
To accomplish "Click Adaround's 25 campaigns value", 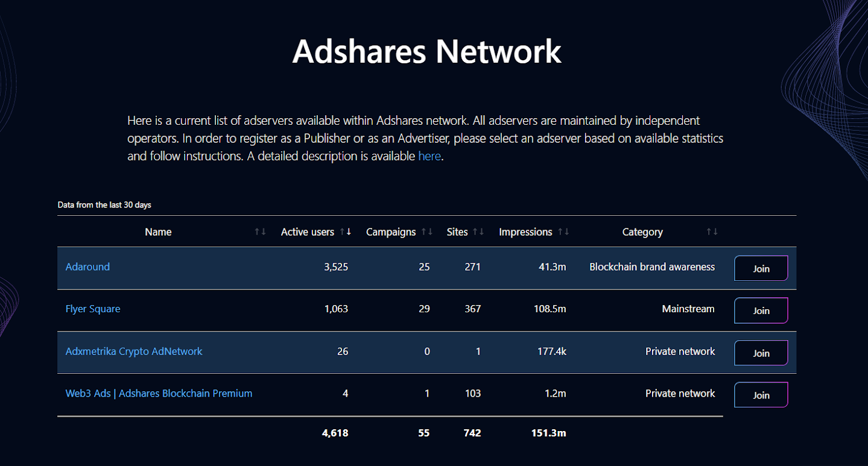I will tap(424, 266).
